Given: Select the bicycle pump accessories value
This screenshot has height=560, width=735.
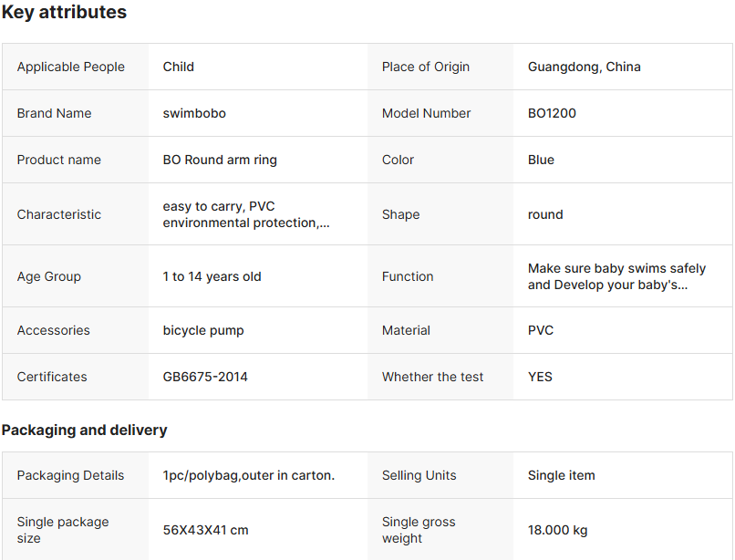Looking at the screenshot, I should (203, 330).
